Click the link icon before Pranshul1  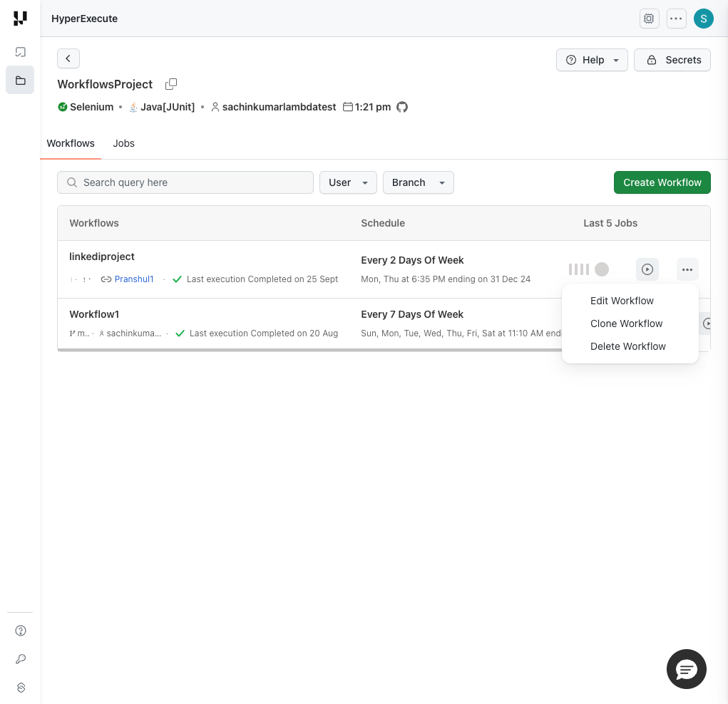click(x=106, y=279)
